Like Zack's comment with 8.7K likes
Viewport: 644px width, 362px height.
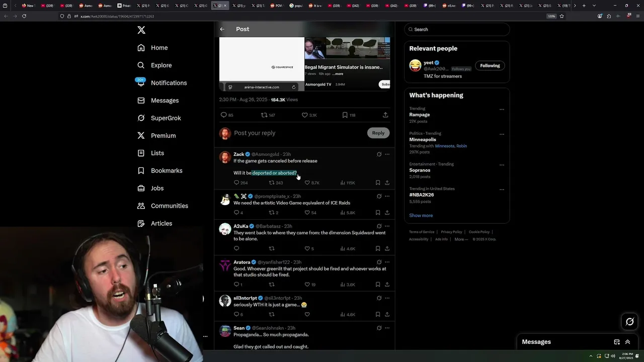pos(307,183)
